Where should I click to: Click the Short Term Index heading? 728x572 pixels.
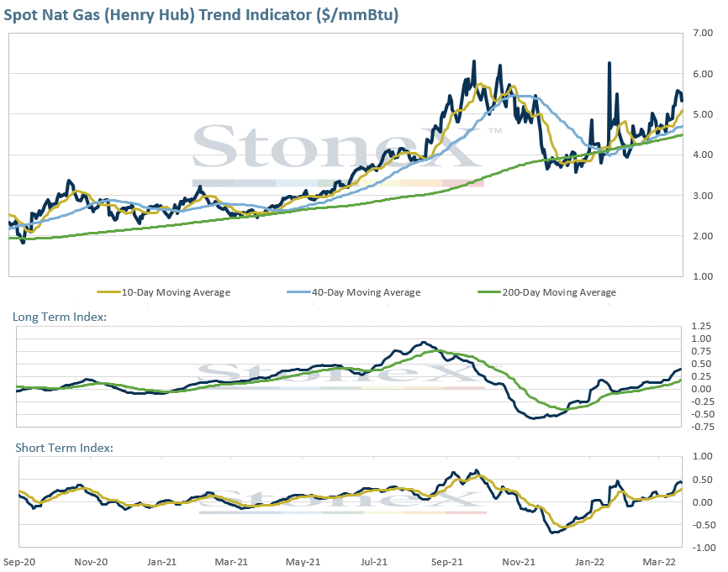click(x=64, y=447)
